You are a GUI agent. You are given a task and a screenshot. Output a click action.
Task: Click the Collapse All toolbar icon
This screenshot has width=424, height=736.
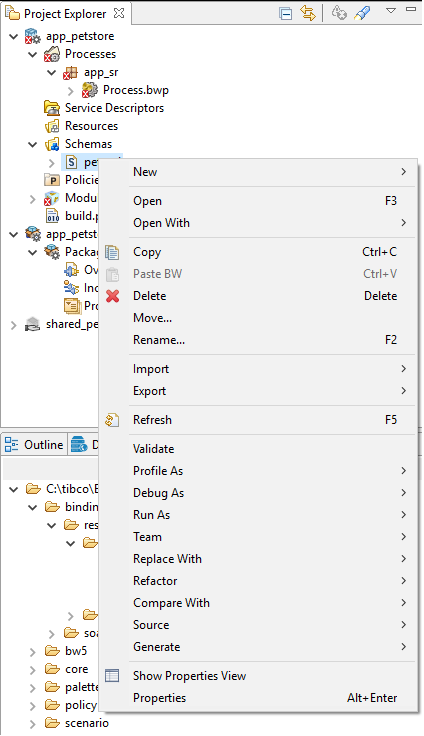pyautogui.click(x=285, y=13)
